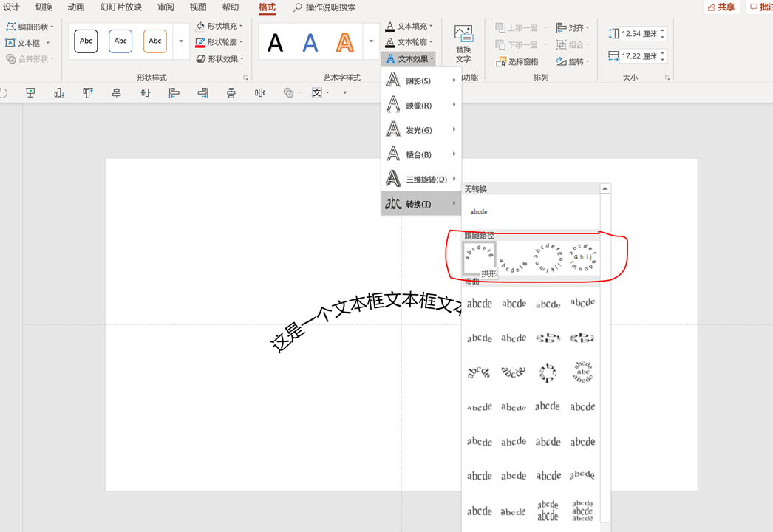Apply the orange A WordArt style

[x=344, y=42]
